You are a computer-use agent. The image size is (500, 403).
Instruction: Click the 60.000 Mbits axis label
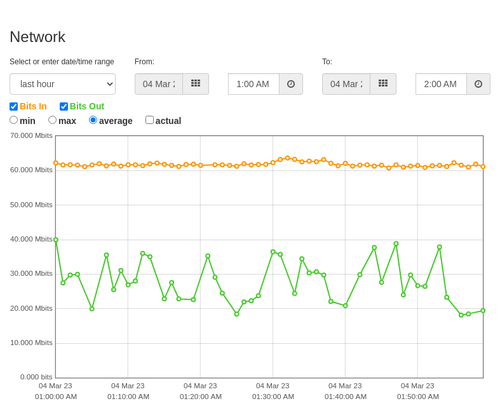[x=31, y=170]
